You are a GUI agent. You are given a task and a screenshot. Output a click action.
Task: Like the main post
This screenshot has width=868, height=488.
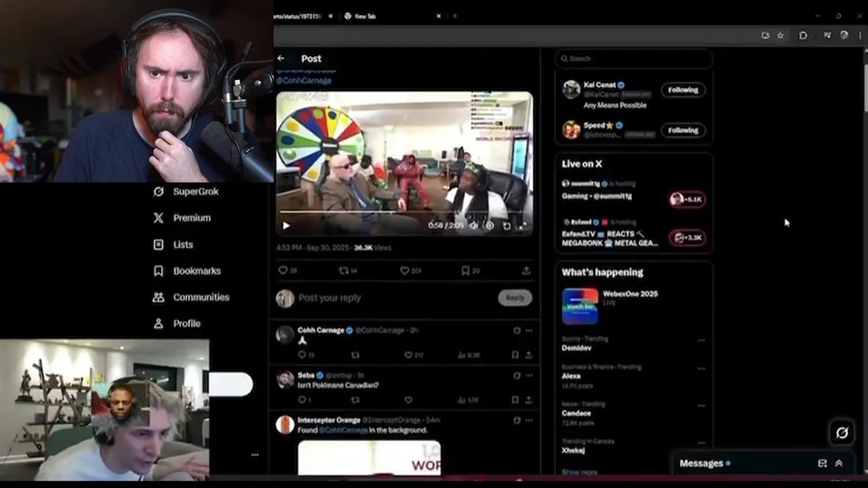click(x=405, y=270)
